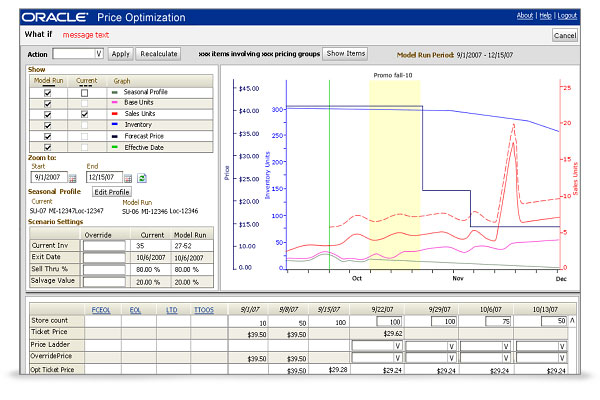The height and width of the screenshot is (400, 600).
Task: Toggle Model Run checkbox for Seasonal Profile
Action: 47,93
